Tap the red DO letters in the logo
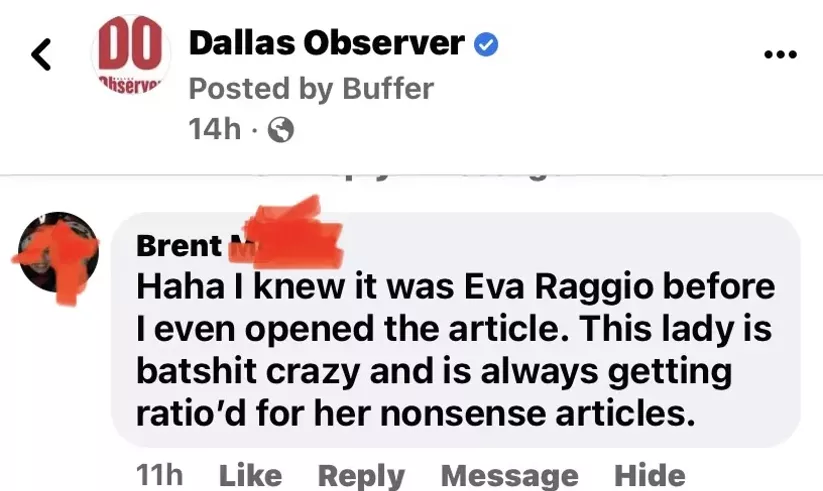823x491 pixels. tap(131, 44)
